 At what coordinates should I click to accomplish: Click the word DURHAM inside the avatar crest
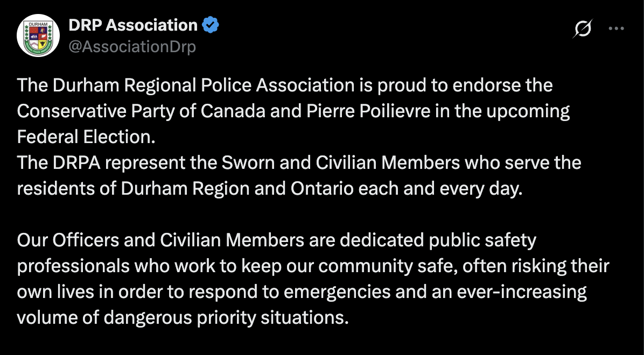(x=38, y=24)
